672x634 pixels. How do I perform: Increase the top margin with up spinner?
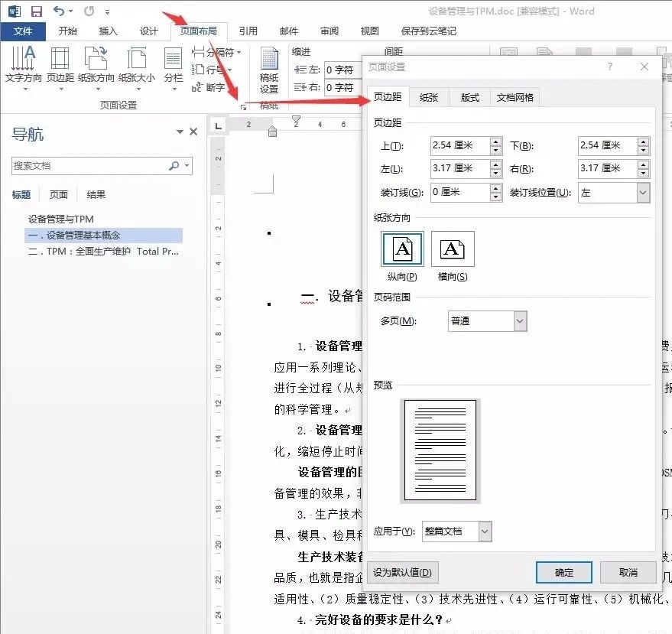496,141
